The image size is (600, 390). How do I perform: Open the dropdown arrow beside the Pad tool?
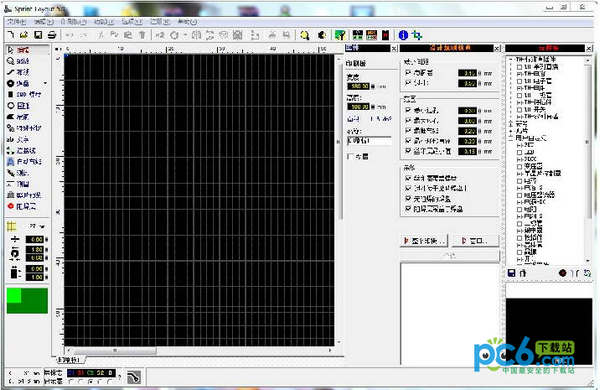pyautogui.click(x=45, y=83)
